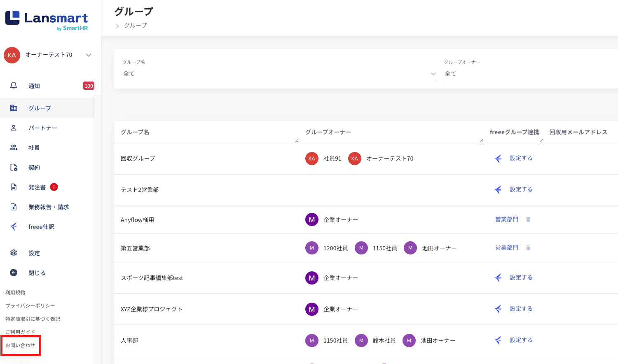Click the 契約 document icon

click(x=14, y=167)
